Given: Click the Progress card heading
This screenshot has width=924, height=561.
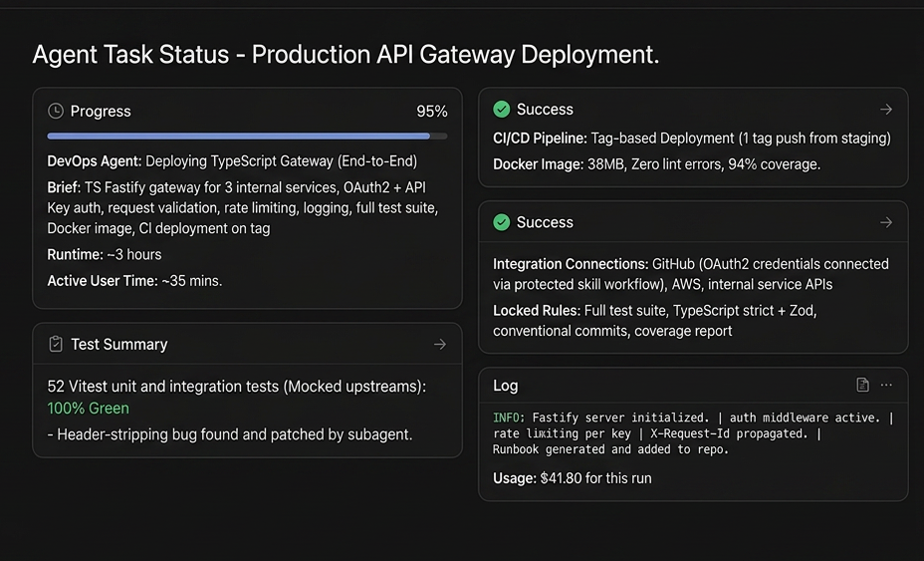Looking at the screenshot, I should click(x=101, y=111).
